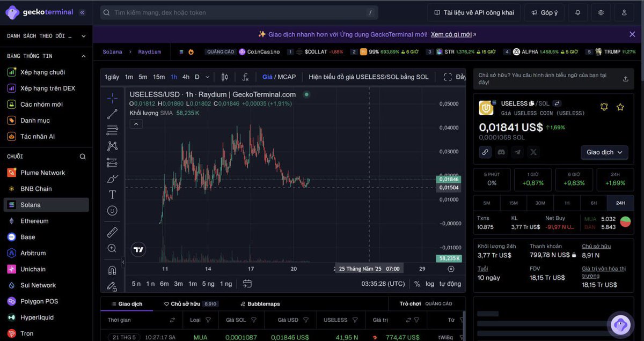Activate the chart zoom-in tool
644x341 pixels.
click(x=112, y=248)
